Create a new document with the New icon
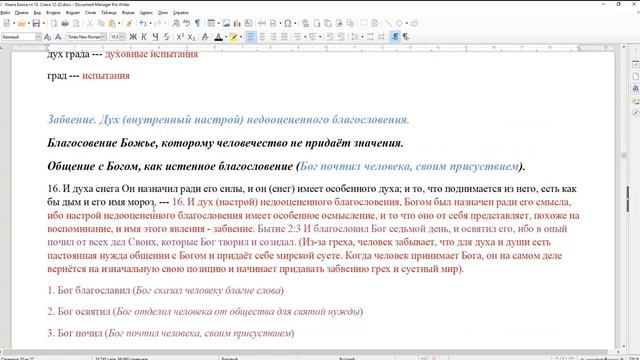Screen dimensions: 640x360 (x=7, y=23)
